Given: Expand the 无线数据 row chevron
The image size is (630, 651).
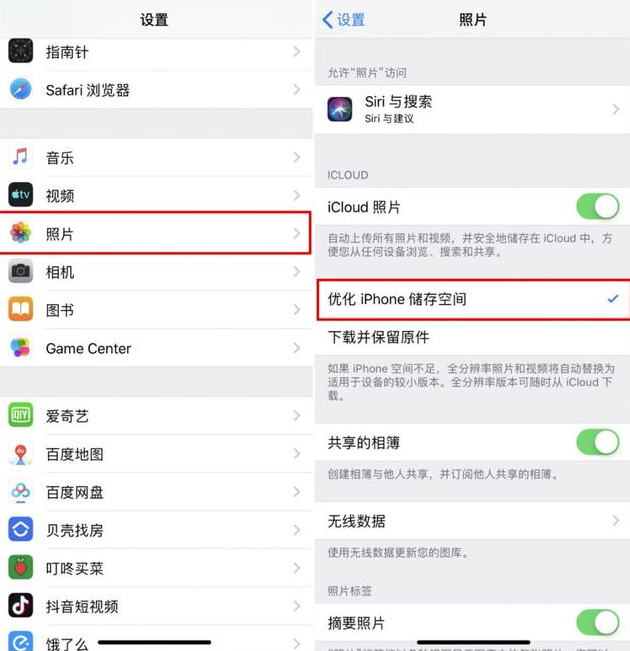Looking at the screenshot, I should 616,520.
